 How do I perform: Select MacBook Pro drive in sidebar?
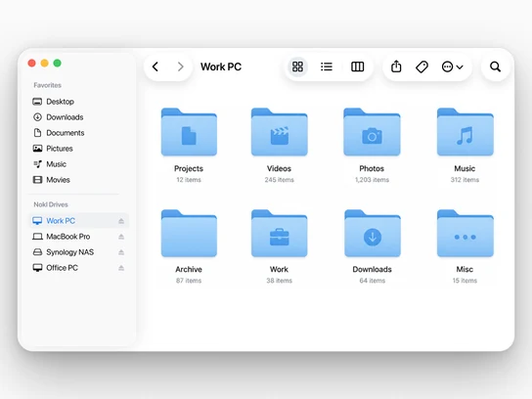click(78, 236)
